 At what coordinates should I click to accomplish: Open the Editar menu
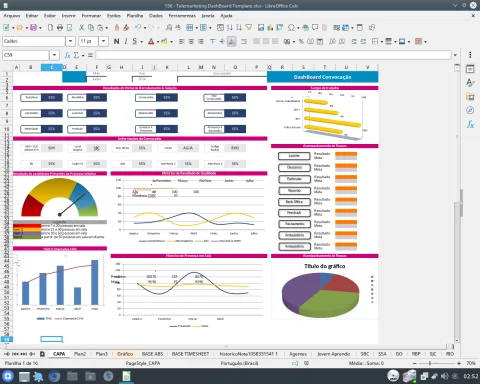[x=32, y=16]
